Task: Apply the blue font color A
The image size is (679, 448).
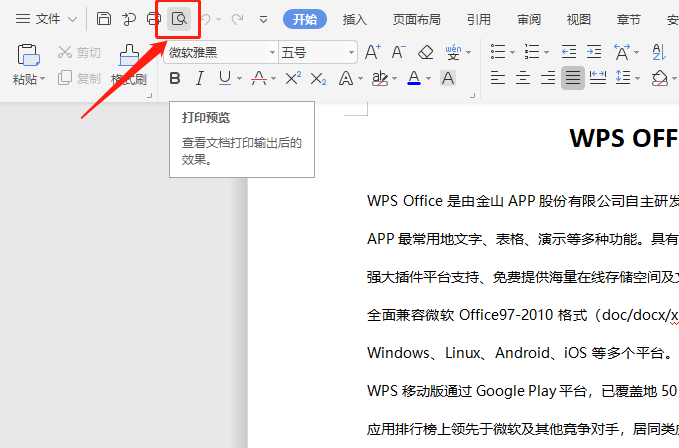Action: pos(414,78)
